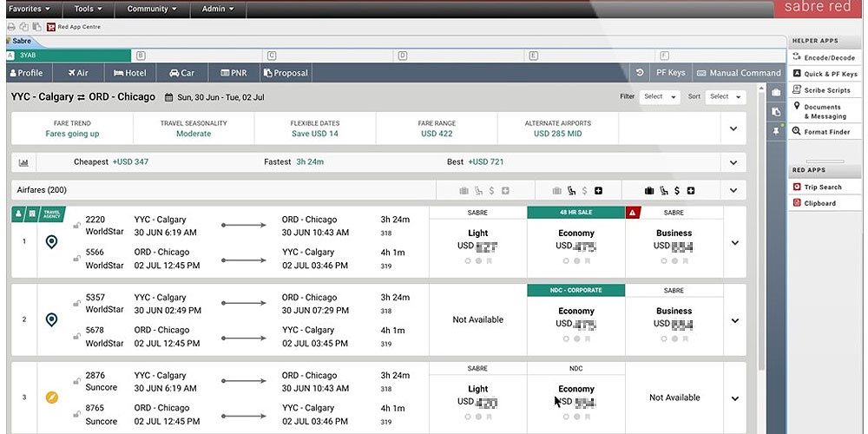868x434 pixels.
Task: Click the black plus icon in third fare column
Action: coord(691,191)
